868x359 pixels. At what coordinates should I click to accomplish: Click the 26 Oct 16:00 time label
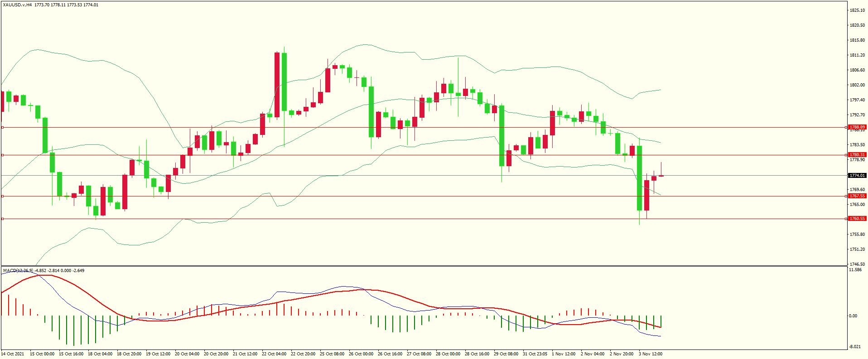(390, 354)
